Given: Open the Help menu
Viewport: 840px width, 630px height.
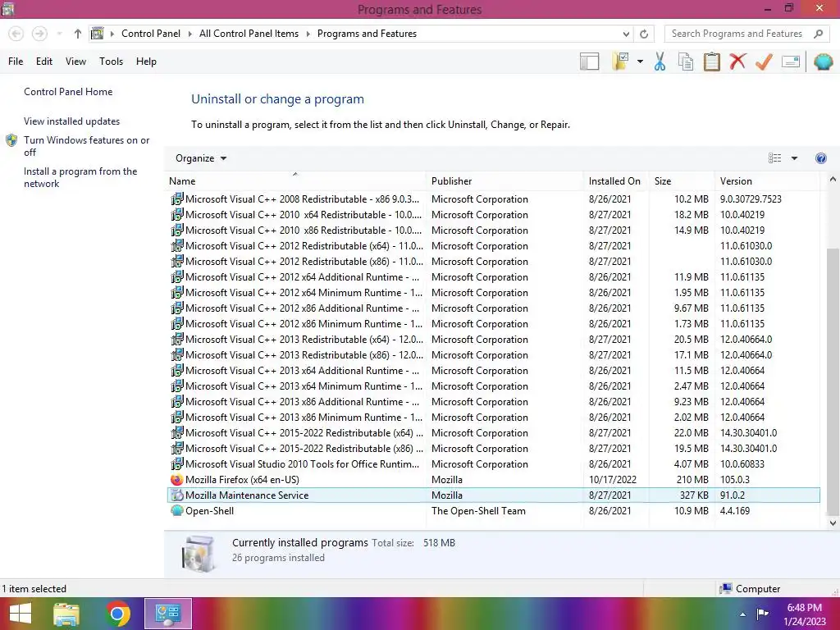Looking at the screenshot, I should point(146,62).
